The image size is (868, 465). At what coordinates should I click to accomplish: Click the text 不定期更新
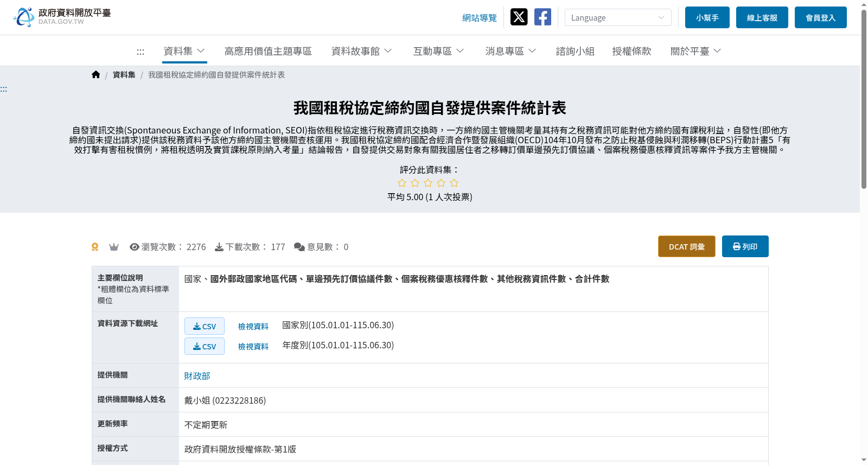[x=206, y=425]
